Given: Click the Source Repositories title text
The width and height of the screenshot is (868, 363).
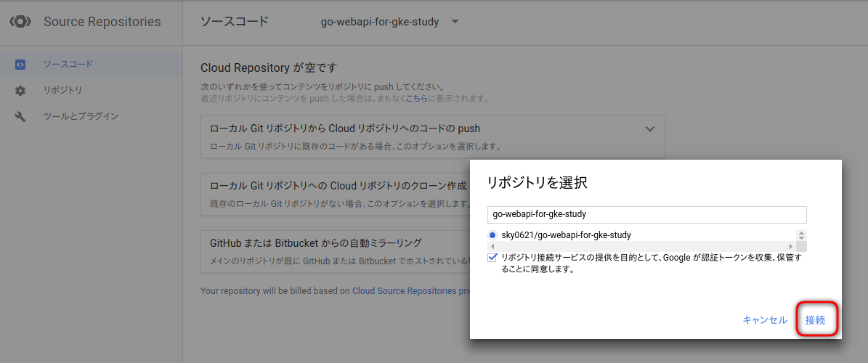Looking at the screenshot, I should pos(102,22).
